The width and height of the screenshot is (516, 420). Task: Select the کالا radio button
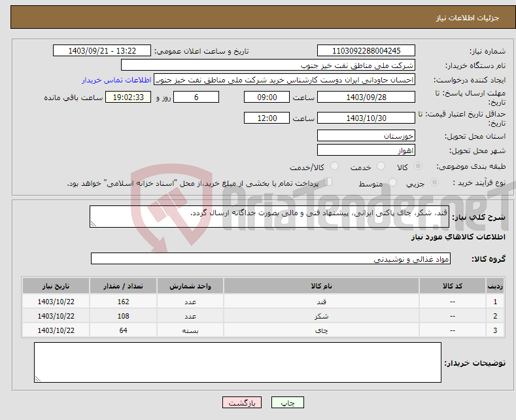(x=418, y=166)
